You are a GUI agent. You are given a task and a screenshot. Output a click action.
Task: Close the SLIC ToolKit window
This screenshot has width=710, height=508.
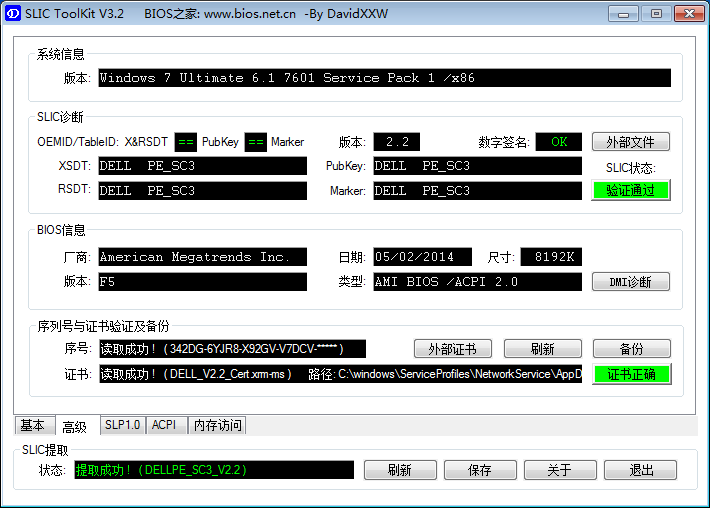[689, 14]
